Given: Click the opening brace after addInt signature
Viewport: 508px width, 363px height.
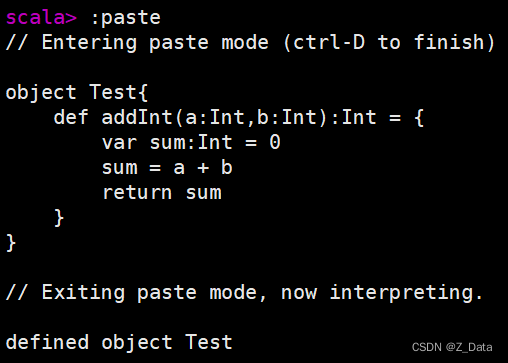Looking at the screenshot, I should tap(419, 118).
